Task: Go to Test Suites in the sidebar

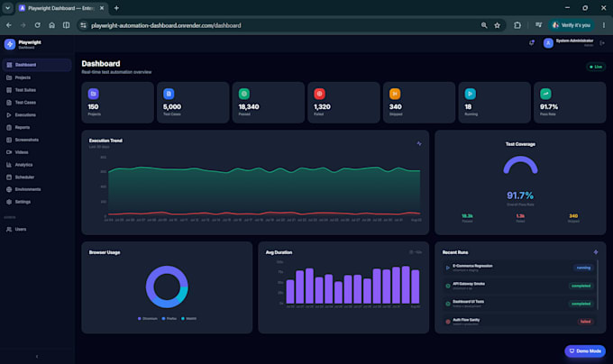Action: tap(37, 90)
